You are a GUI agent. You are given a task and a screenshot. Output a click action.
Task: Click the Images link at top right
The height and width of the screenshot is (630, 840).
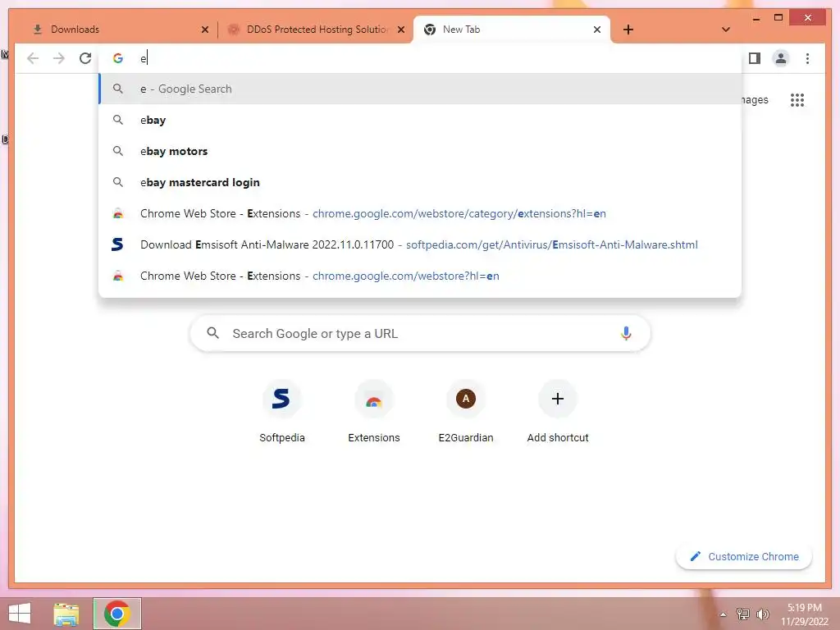(x=755, y=99)
